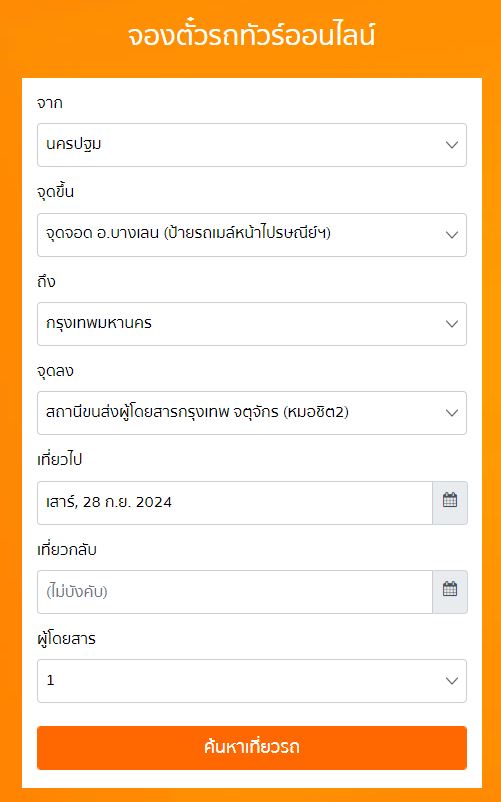Image resolution: width=501 pixels, height=802 pixels.
Task: Click the chevron arrow on the กรุงเทพมหานคร field
Action: 451,324
